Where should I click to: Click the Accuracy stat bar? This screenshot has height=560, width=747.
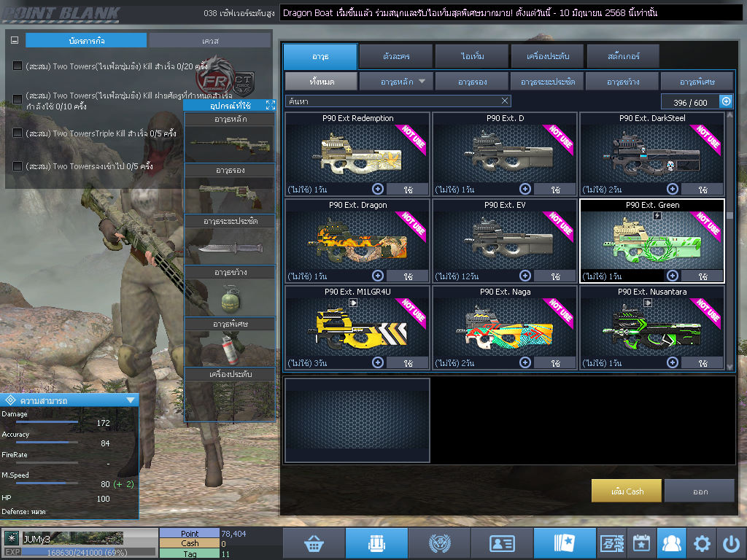click(x=47, y=443)
